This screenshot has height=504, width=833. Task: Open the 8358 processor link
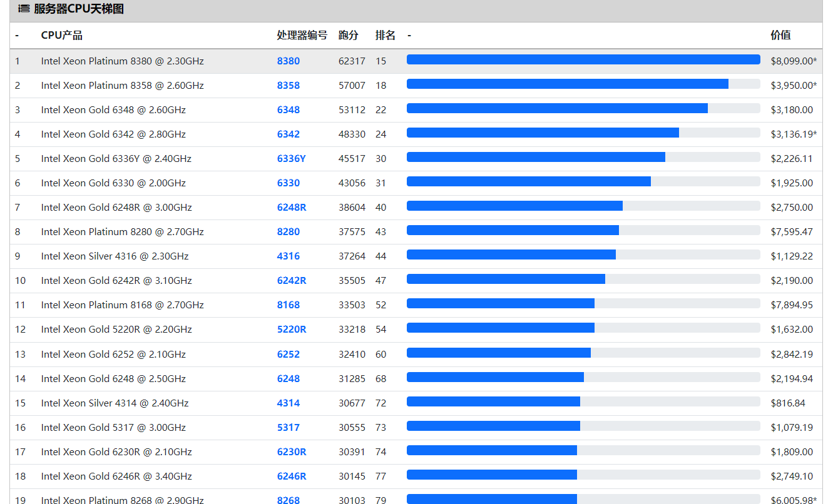(x=289, y=86)
